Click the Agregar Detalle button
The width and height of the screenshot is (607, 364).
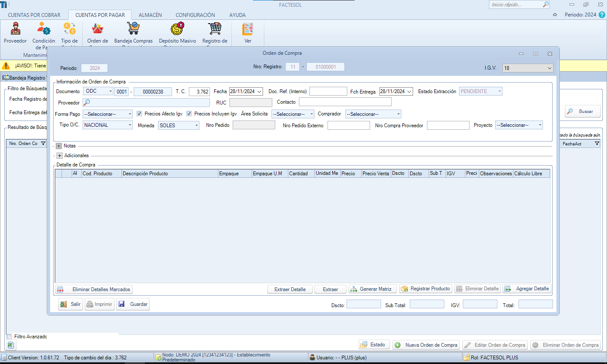click(x=527, y=289)
